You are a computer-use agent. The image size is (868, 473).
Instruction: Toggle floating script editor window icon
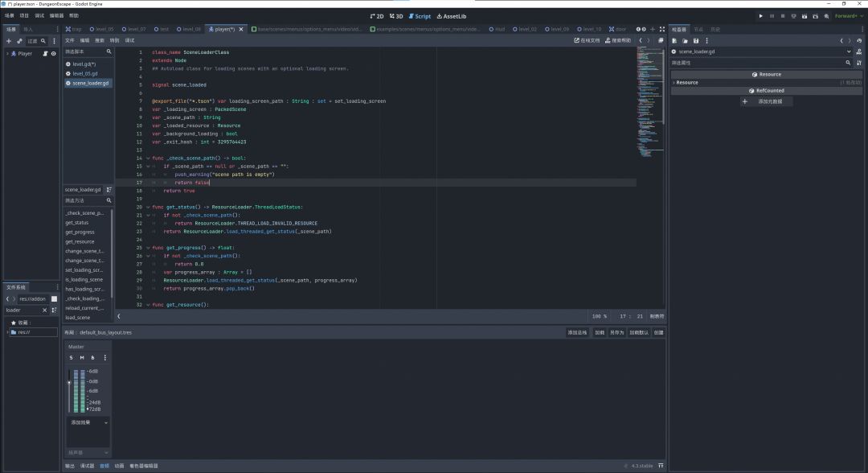[x=661, y=40]
